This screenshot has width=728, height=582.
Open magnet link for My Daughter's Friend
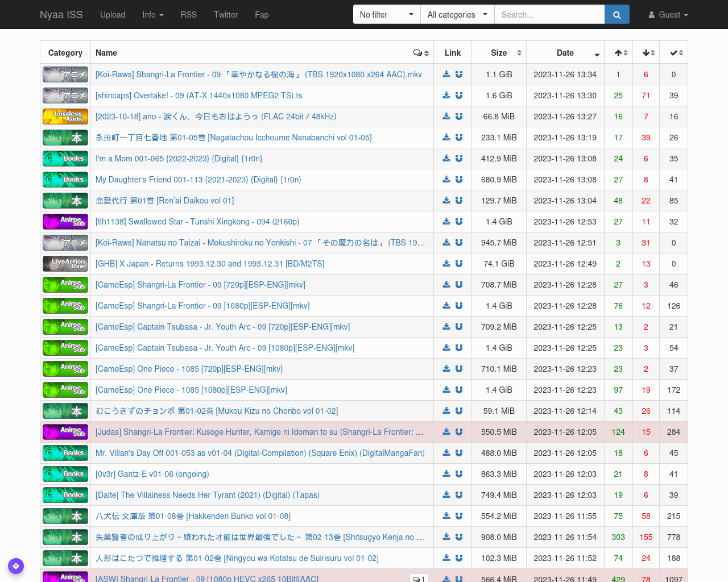pyautogui.click(x=459, y=180)
